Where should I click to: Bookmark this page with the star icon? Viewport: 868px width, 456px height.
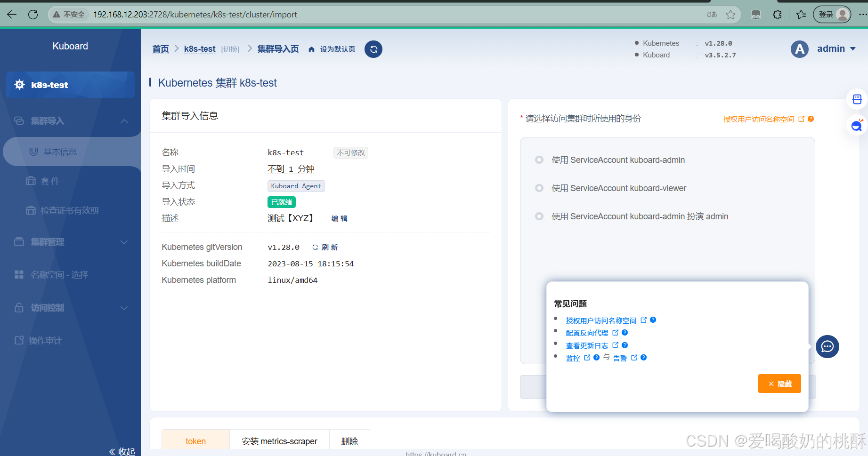(x=730, y=15)
